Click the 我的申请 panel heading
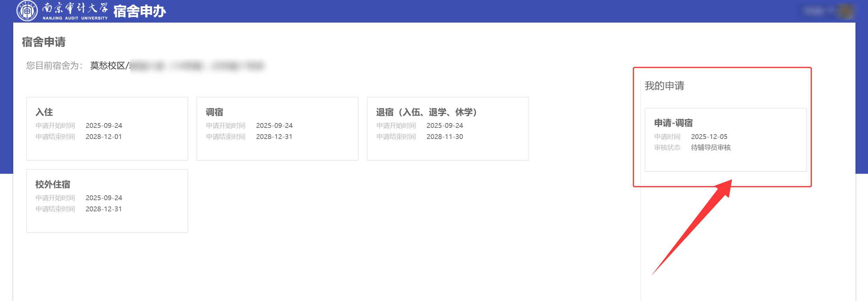This screenshot has height=301, width=868. click(664, 86)
